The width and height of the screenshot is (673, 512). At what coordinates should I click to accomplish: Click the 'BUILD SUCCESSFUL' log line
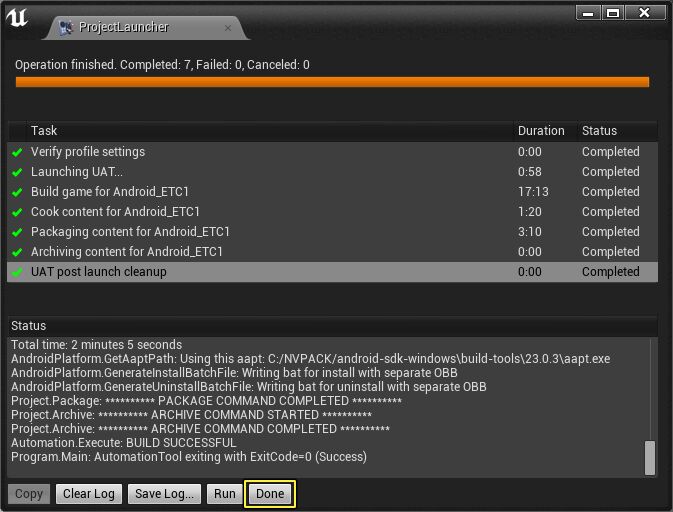point(124,443)
